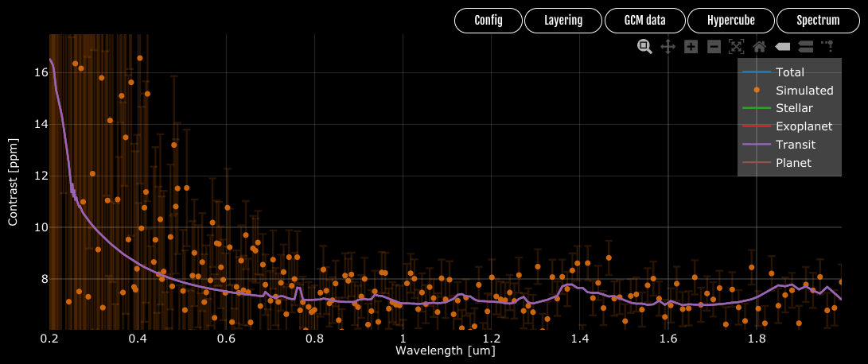Hide the Simulated data points trace
The height and width of the screenshot is (364, 868).
pos(789,90)
